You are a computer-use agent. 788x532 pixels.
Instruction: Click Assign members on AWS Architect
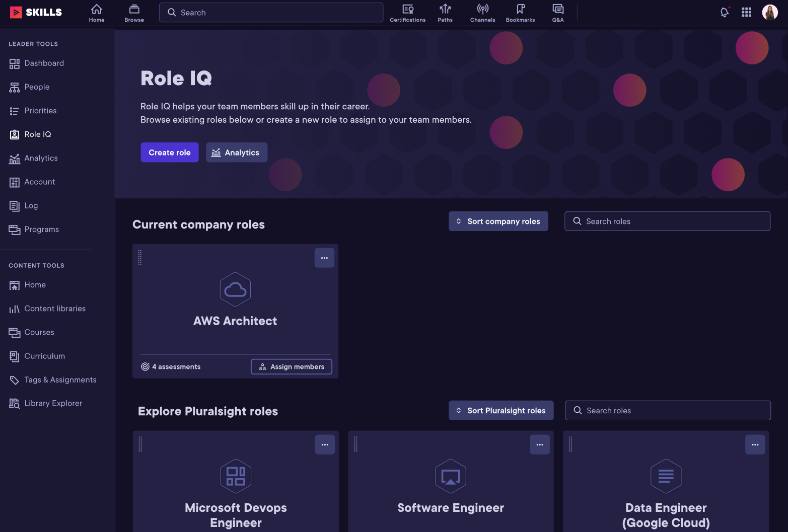click(292, 367)
